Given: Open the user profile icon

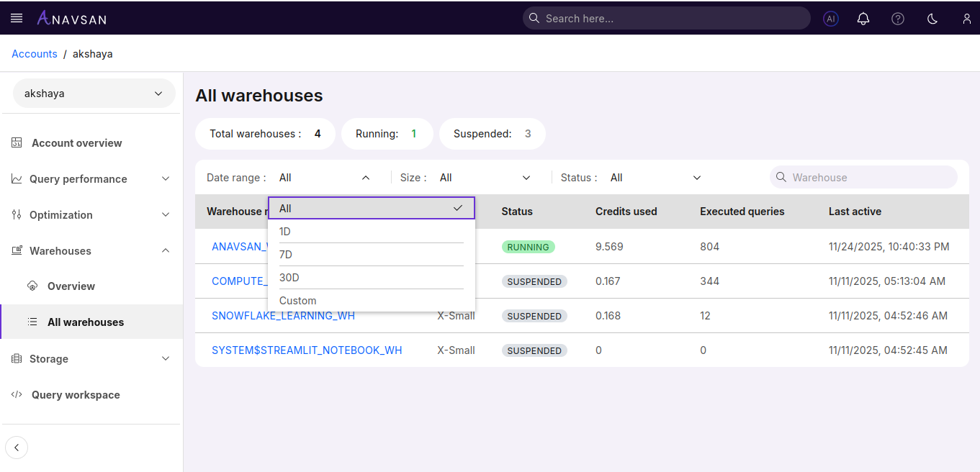Looking at the screenshot, I should click(966, 19).
